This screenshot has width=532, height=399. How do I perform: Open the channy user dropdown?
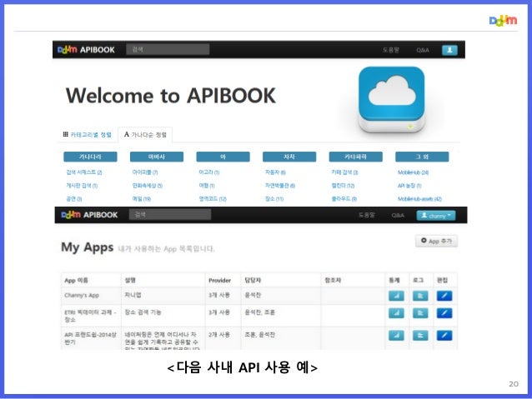coord(436,216)
